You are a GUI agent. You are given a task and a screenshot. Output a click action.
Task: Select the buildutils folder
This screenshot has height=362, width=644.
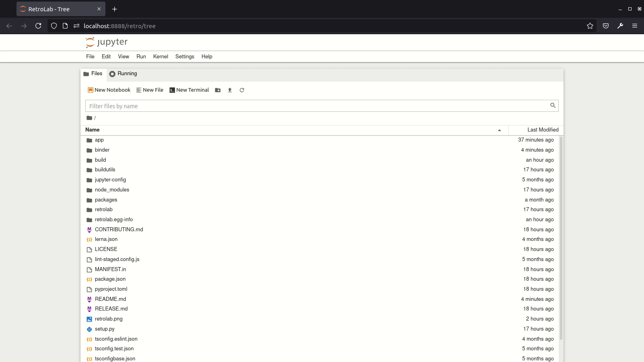[320, 170]
